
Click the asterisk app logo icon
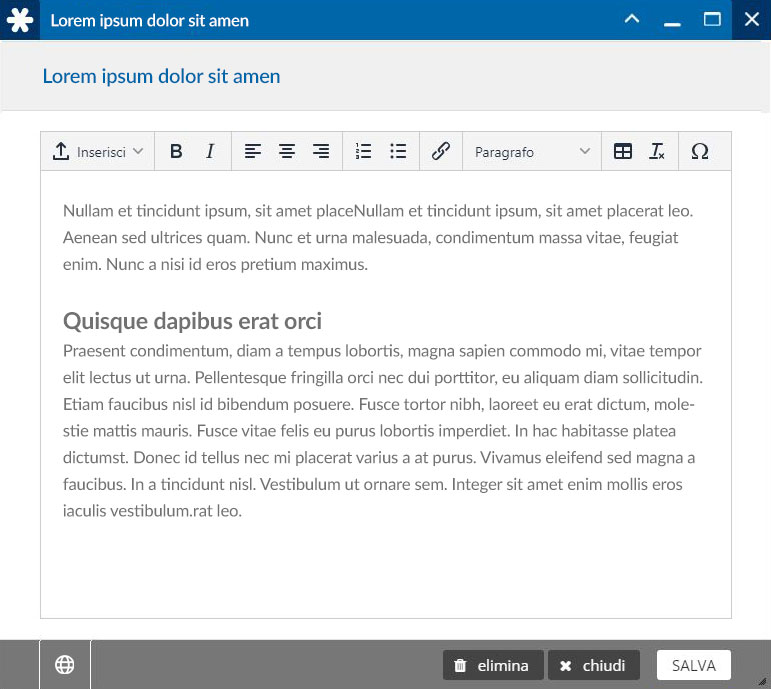coord(20,20)
